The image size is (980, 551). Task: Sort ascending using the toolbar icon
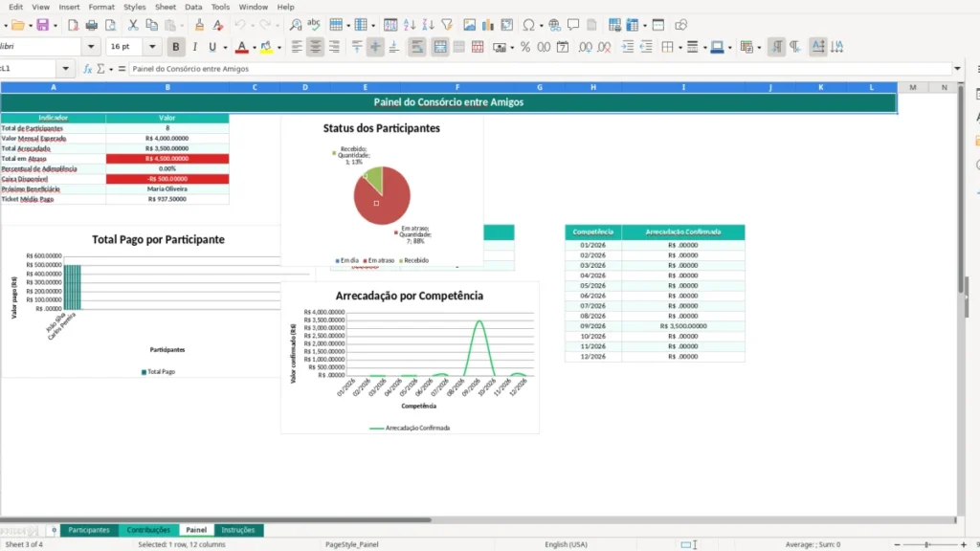(x=410, y=25)
